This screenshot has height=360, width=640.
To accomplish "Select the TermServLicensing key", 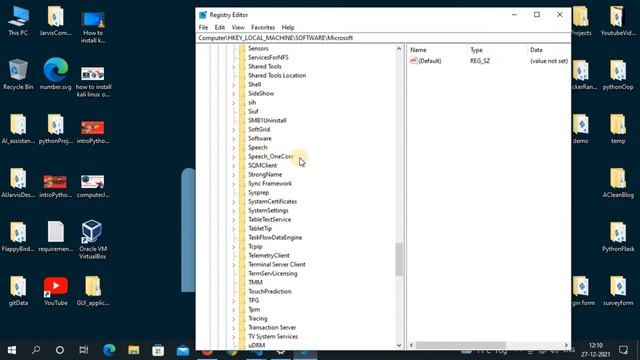I will coord(273,273).
